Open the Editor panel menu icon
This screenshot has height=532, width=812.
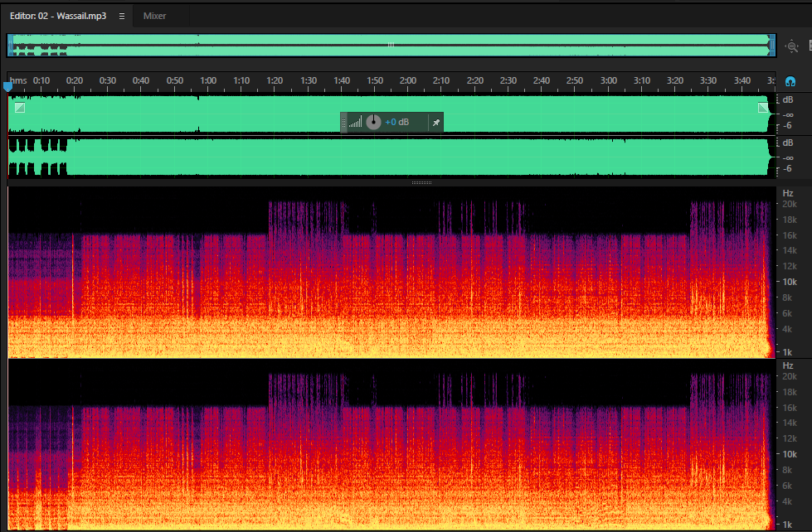pos(122,16)
